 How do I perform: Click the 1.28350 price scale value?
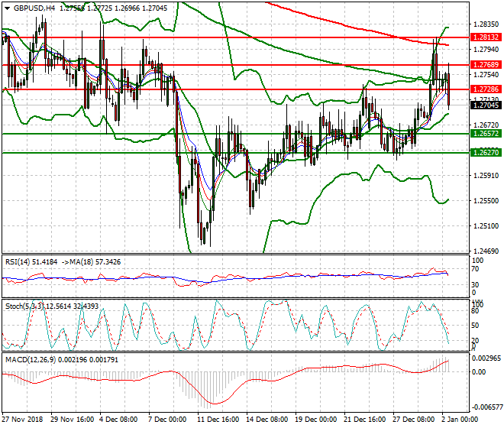(x=486, y=24)
